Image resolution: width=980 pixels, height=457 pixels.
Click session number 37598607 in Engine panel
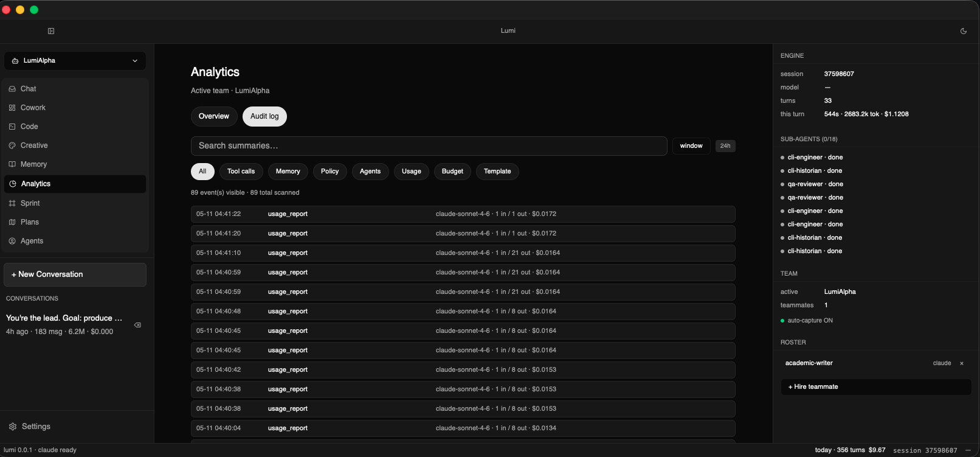839,74
